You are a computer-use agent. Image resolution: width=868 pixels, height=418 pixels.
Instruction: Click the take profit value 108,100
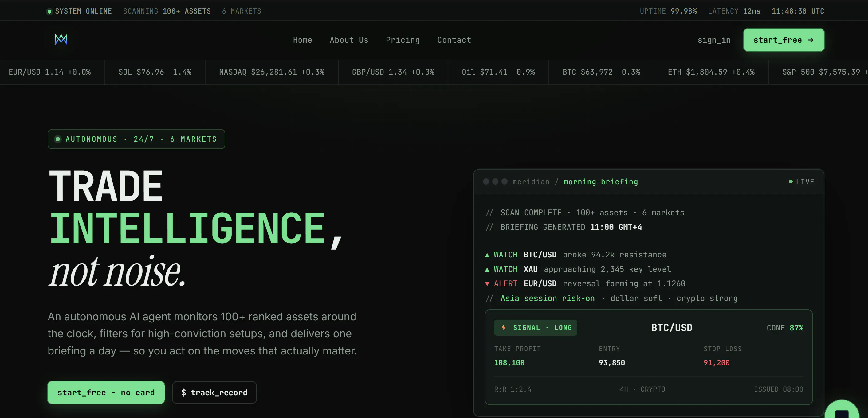point(509,363)
